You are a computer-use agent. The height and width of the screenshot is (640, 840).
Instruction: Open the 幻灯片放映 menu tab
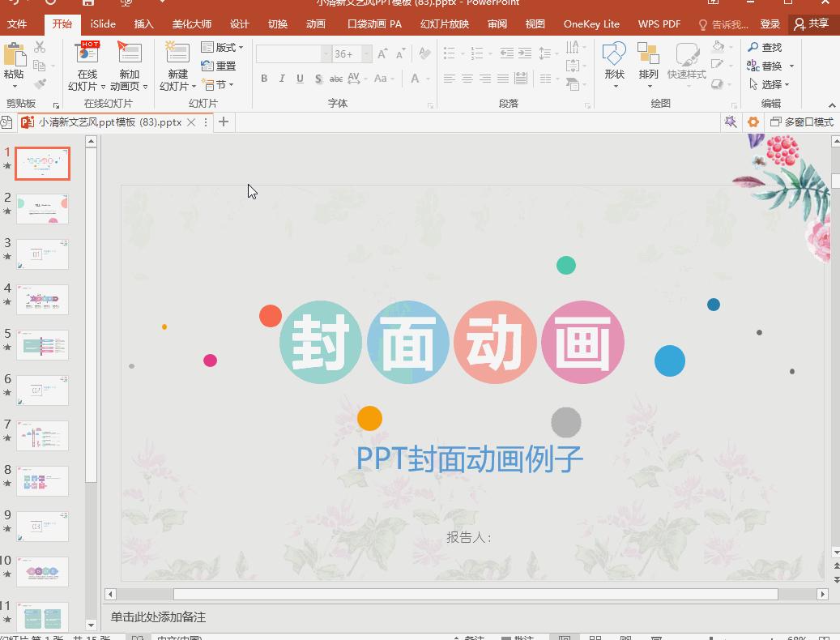coord(444,23)
